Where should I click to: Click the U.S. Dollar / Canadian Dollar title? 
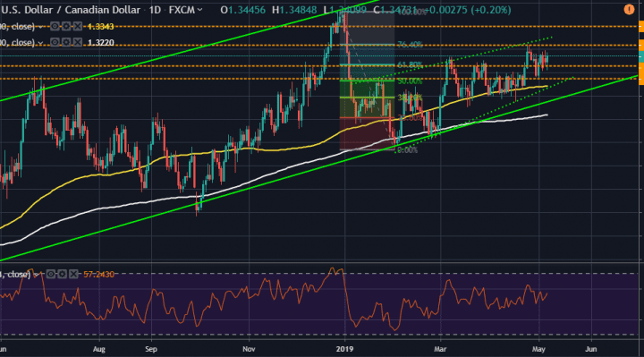click(71, 10)
